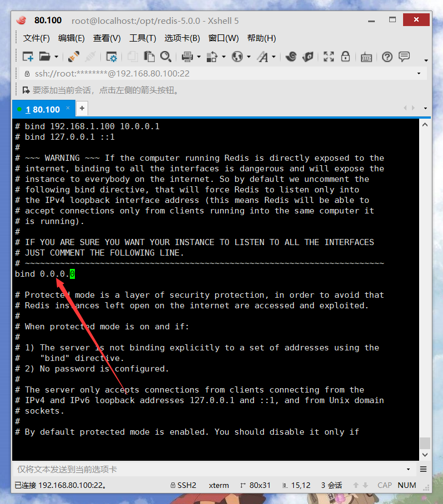
Task: Expand the Print dropdown arrow
Action: [x=198, y=57]
